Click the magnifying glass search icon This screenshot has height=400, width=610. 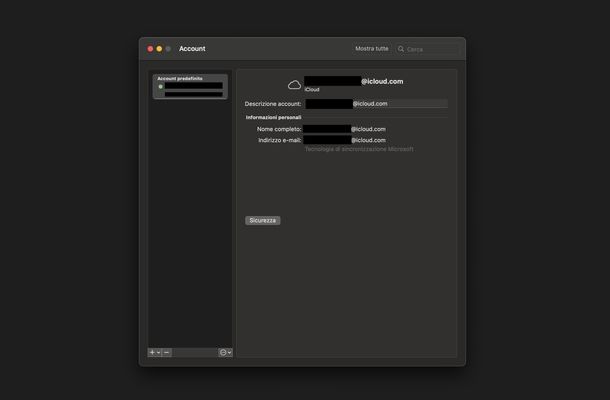[x=401, y=49]
